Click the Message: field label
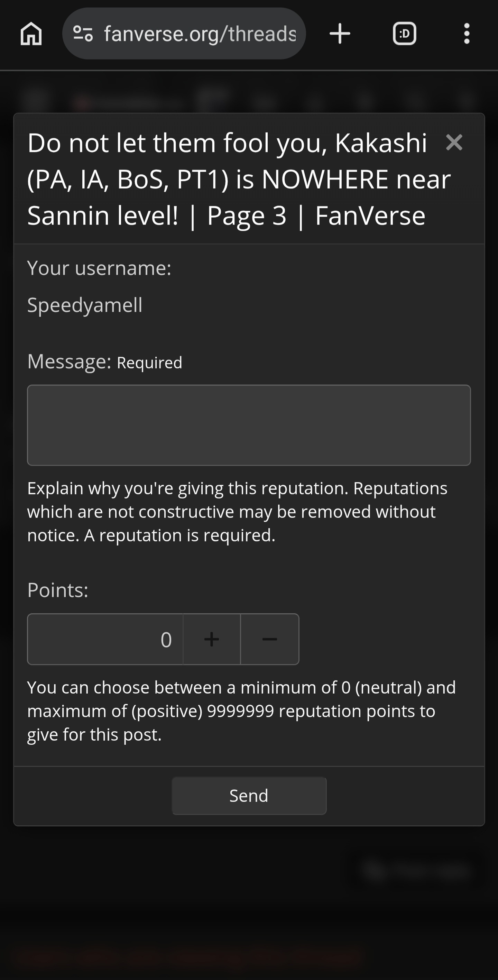This screenshot has height=980, width=498. point(69,361)
